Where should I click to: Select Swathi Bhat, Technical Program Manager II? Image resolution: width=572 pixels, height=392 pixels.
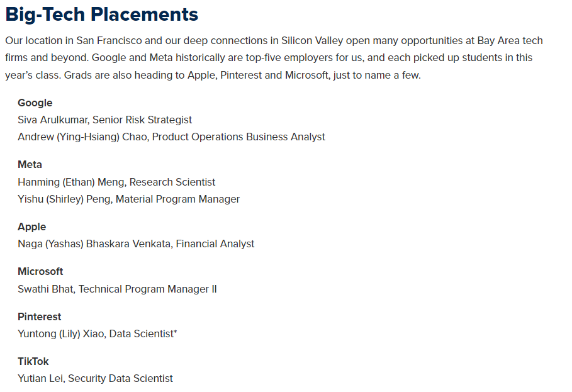[117, 289]
